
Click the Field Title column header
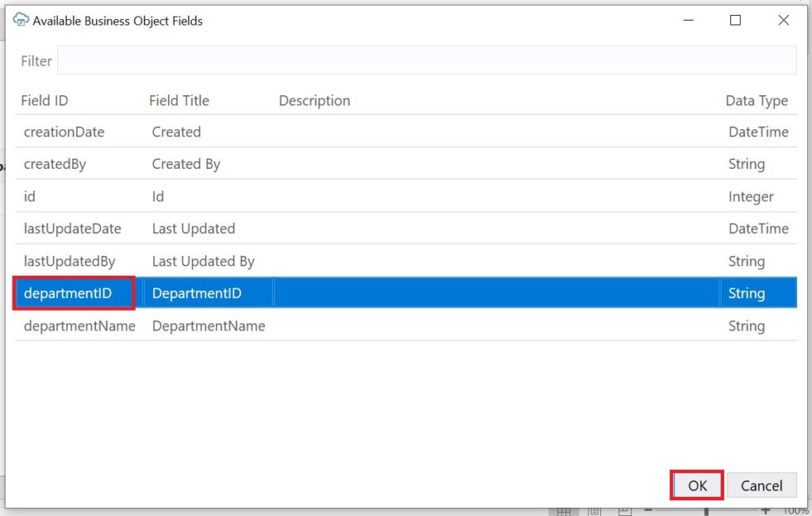tap(179, 101)
